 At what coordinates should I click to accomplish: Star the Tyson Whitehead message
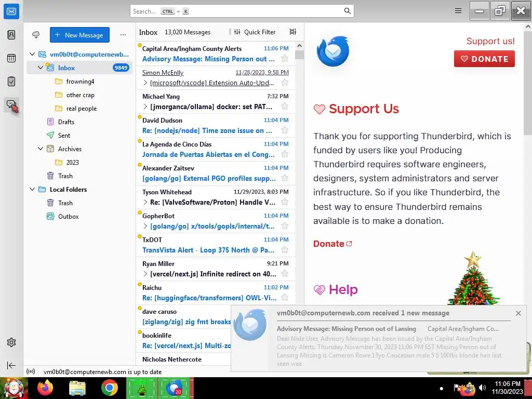[x=285, y=202]
